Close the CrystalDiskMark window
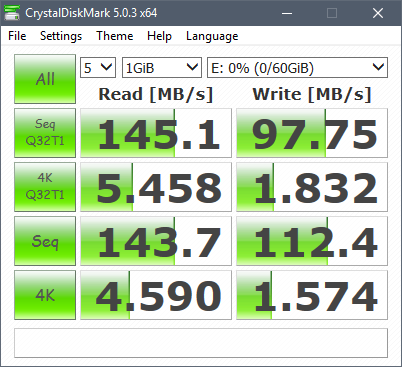Screen dimensions: 402x367 [378, 13]
